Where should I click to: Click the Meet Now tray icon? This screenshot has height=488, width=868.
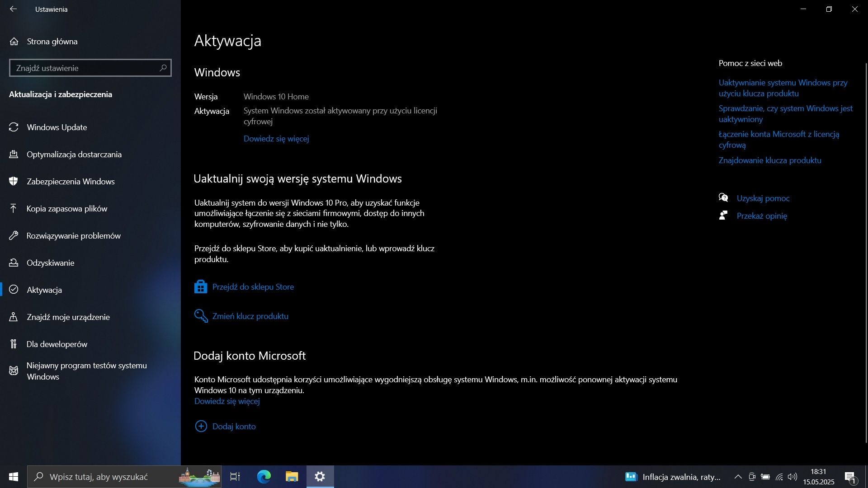(x=752, y=477)
